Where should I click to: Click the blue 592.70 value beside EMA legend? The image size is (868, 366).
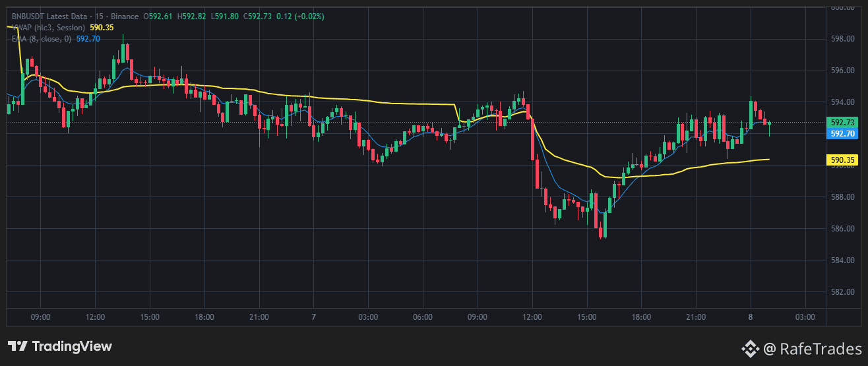[88, 39]
